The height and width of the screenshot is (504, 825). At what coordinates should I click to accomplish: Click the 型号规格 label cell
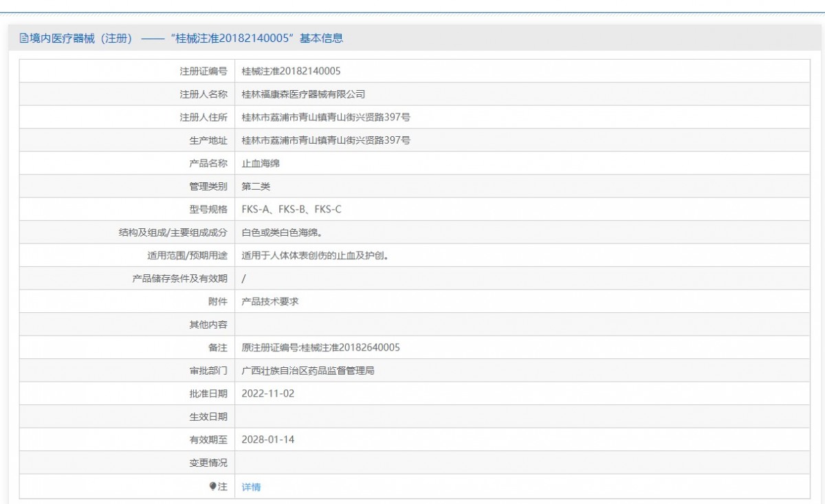point(126,210)
